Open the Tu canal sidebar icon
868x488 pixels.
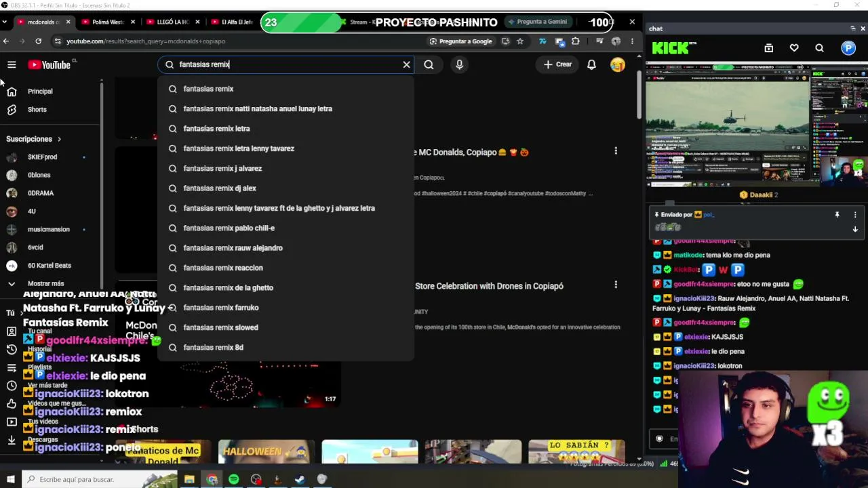click(x=12, y=331)
